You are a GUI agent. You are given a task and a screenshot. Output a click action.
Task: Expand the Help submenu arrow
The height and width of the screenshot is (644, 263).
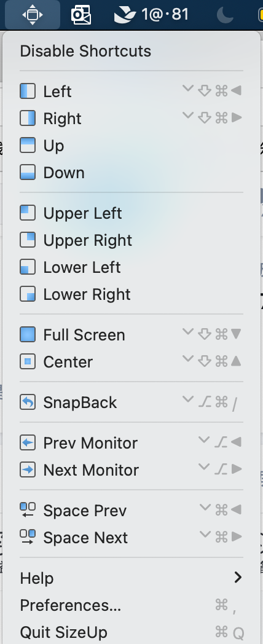pos(238,578)
